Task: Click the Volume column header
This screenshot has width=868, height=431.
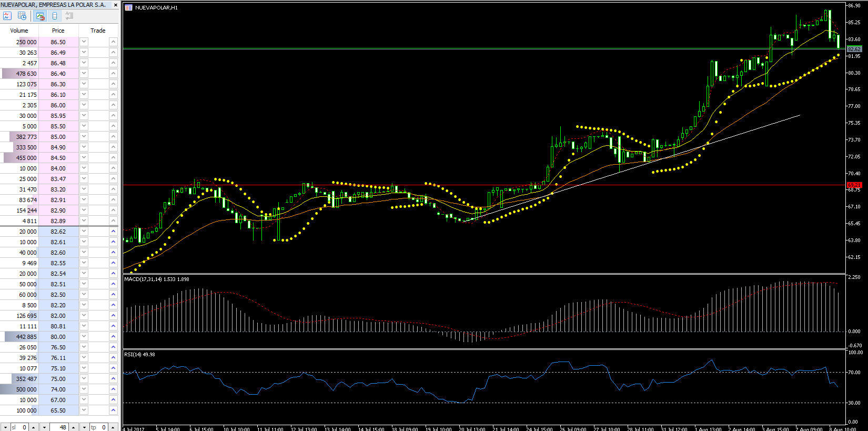Action: coord(19,31)
